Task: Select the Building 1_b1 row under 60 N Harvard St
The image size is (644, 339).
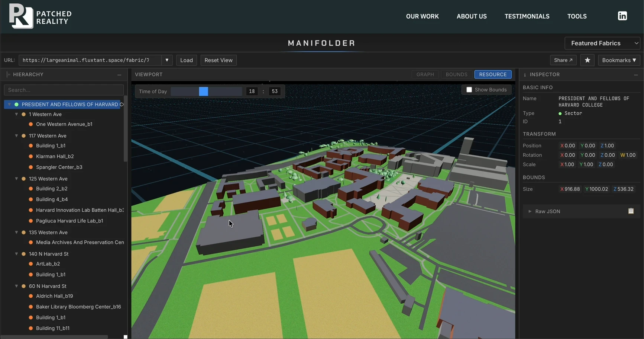Action: (x=51, y=317)
